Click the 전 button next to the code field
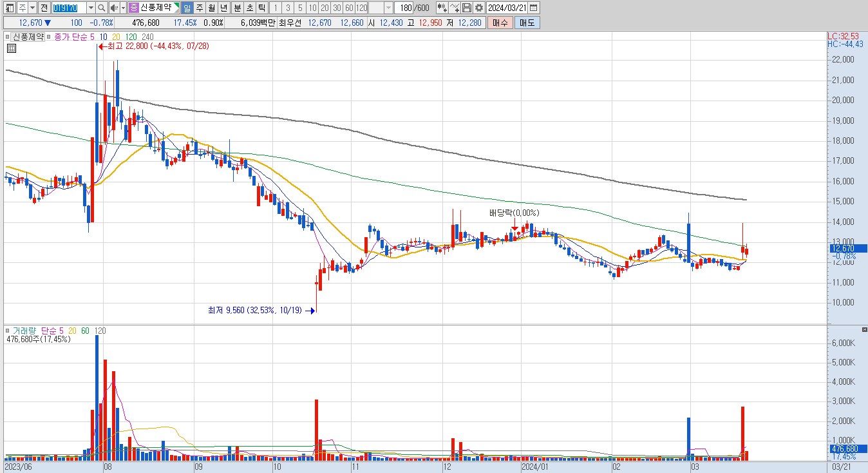 pos(44,8)
